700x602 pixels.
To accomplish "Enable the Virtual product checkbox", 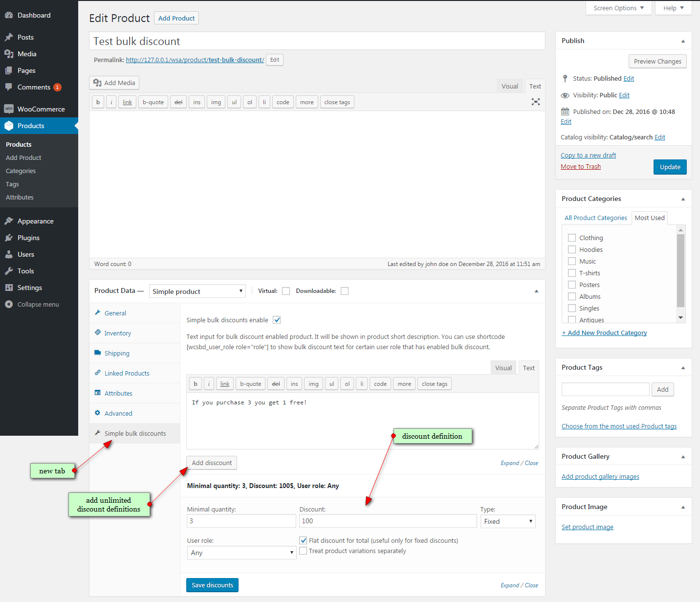I will [286, 291].
